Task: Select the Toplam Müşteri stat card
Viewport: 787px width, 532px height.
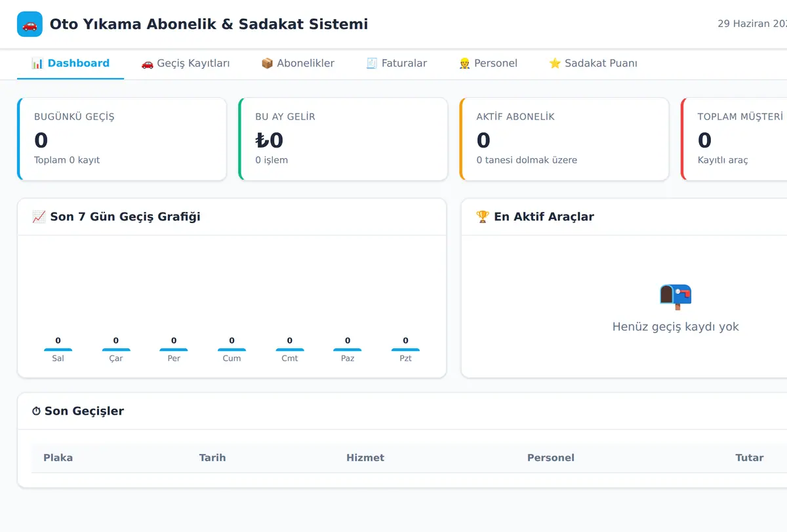Action: point(734,139)
